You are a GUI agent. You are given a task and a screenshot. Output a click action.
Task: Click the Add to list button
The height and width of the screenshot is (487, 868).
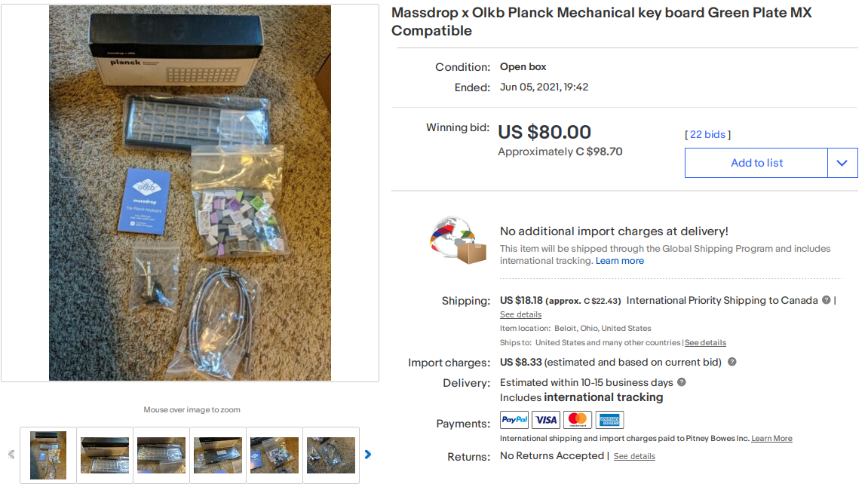click(x=756, y=163)
